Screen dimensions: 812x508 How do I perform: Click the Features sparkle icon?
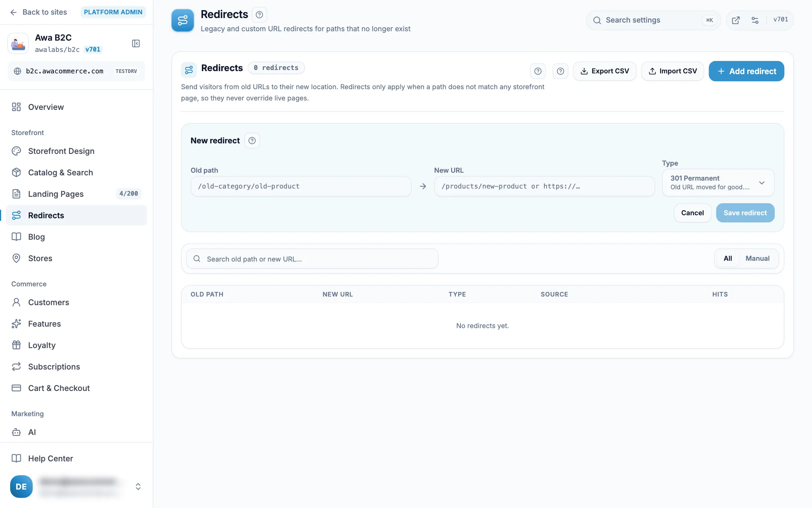[16, 324]
